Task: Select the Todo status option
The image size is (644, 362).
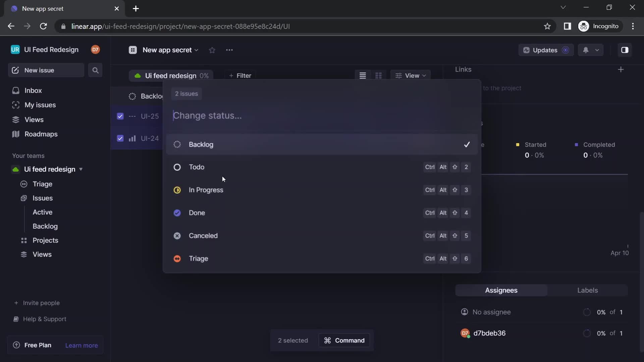Action: 196,167
